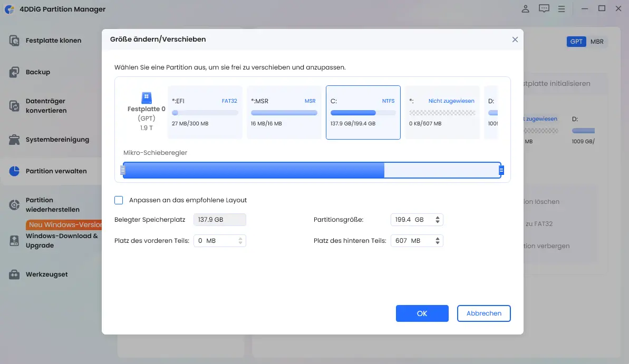Click the 4DDiG app logo

(x=9, y=9)
